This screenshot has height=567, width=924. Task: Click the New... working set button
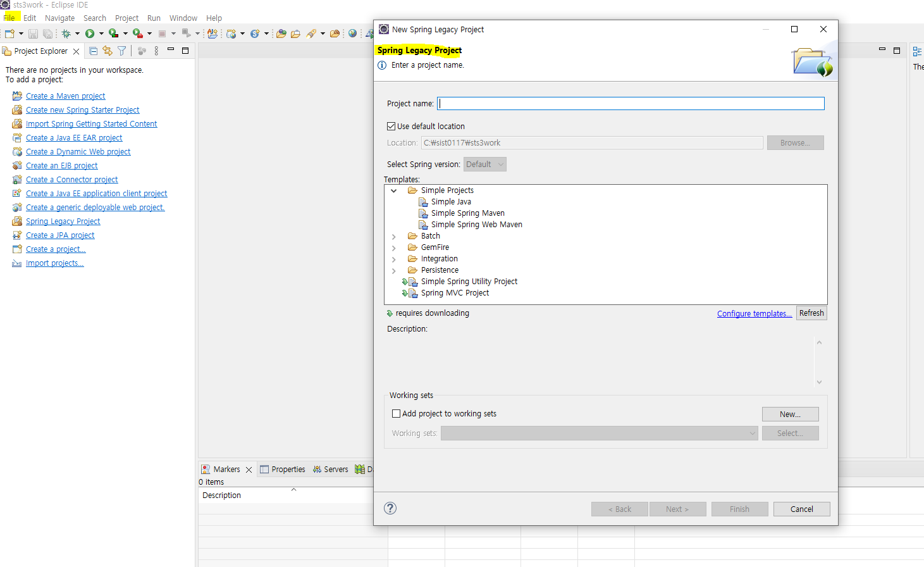coord(790,414)
